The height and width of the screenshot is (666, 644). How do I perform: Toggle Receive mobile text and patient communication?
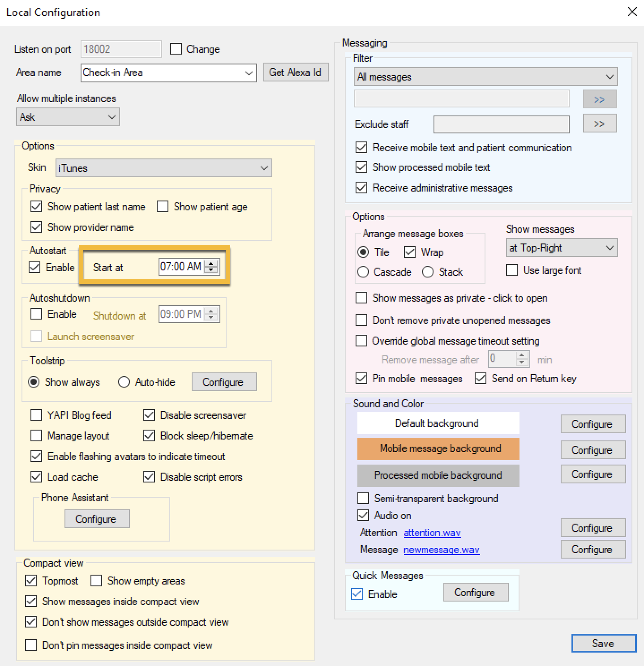click(x=361, y=147)
